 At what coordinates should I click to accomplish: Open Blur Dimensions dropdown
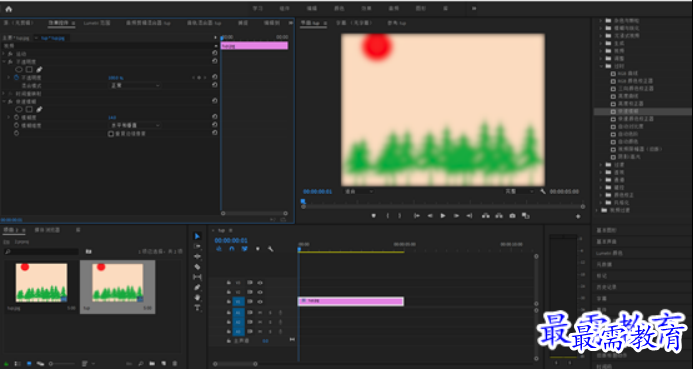(135, 126)
